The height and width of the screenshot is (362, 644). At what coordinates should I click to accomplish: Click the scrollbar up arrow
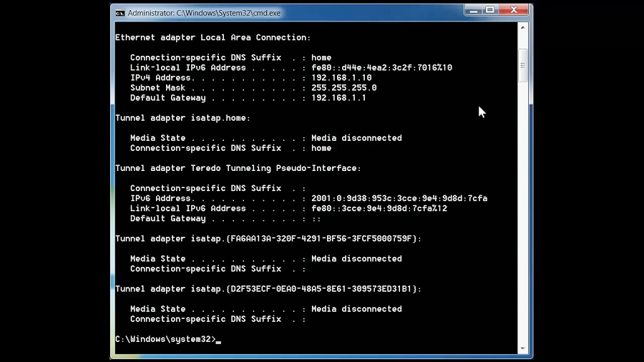point(522,27)
